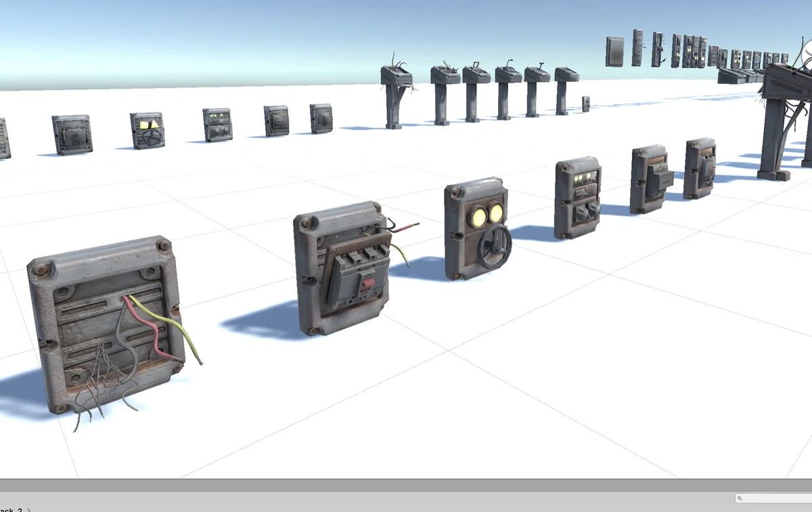Click the magnifier icon in the search box
This screenshot has width=812, height=512.
click(741, 498)
